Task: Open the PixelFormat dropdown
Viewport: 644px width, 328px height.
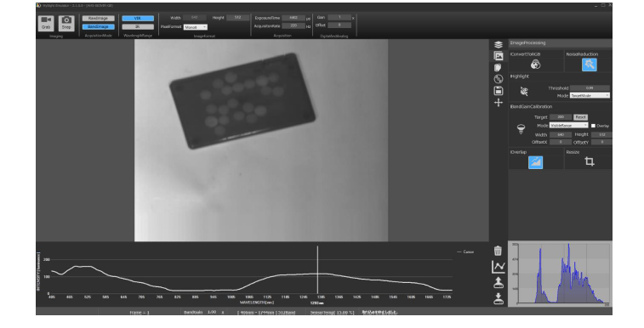Action: tap(196, 27)
